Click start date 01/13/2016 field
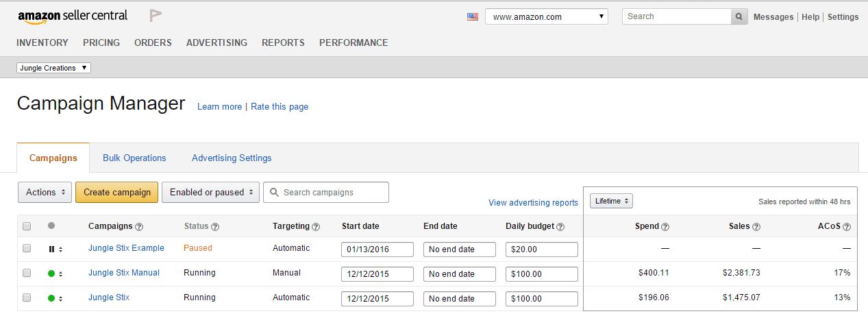The height and width of the screenshot is (316, 868). click(377, 250)
